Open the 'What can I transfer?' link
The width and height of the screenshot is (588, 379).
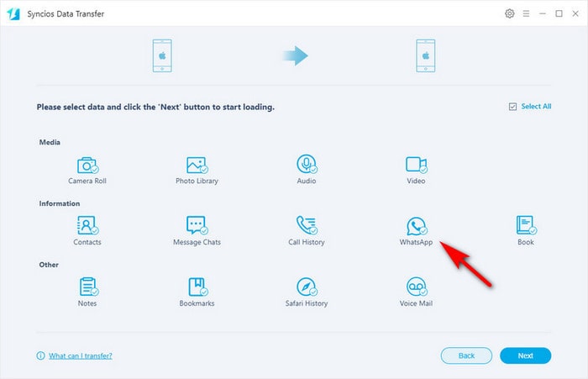81,355
